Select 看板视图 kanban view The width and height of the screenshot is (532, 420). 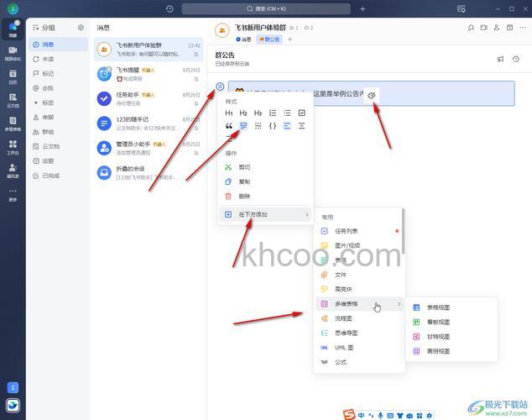451,323
